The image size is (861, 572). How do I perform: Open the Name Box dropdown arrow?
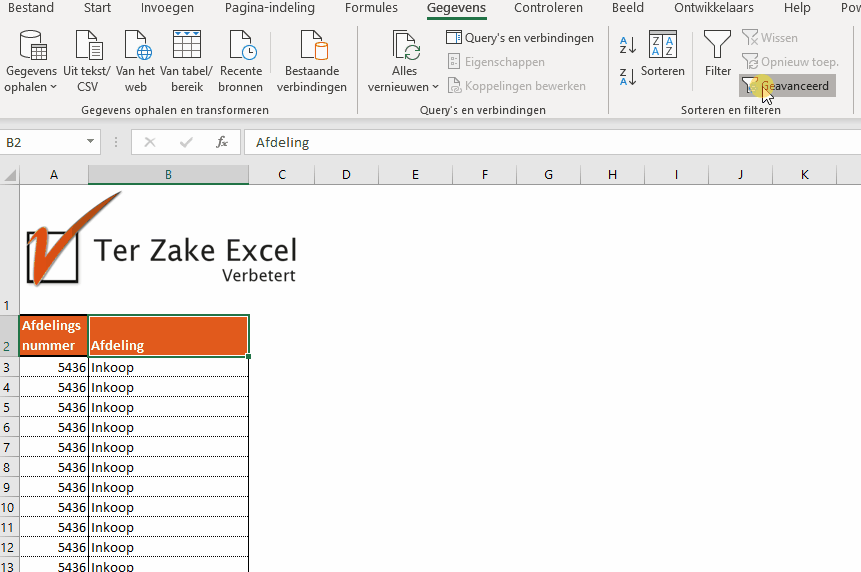tap(91, 143)
